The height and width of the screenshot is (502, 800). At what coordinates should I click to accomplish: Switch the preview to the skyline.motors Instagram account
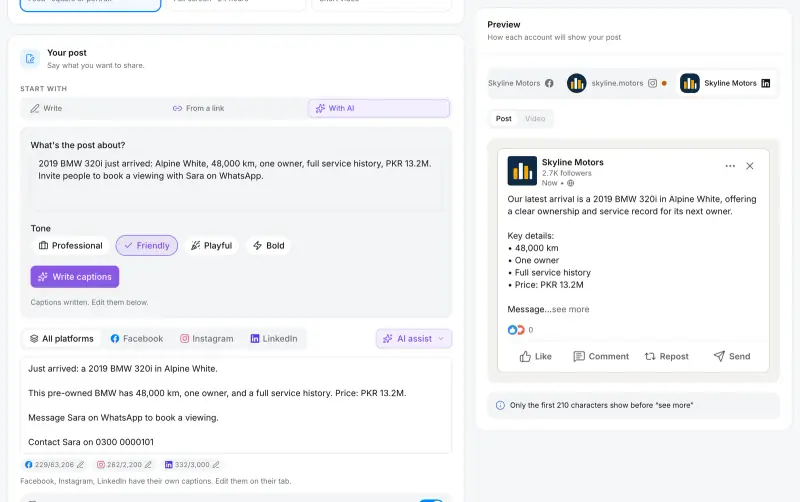pyautogui.click(x=617, y=83)
